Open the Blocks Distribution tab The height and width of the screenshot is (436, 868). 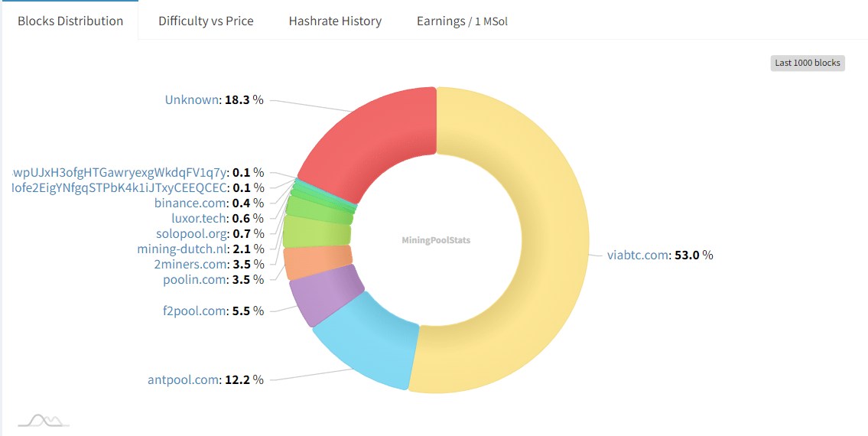[70, 21]
